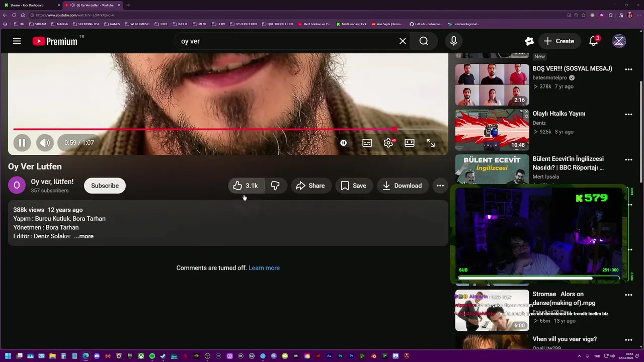The width and height of the screenshot is (644, 362).
Task: Open the EPSTEIN CODEX bookmarks folder
Action: point(244,24)
